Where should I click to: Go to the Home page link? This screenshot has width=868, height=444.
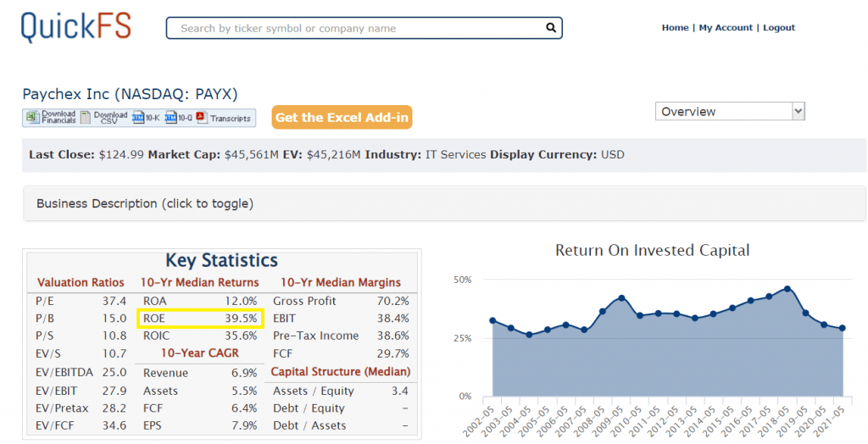[675, 28]
